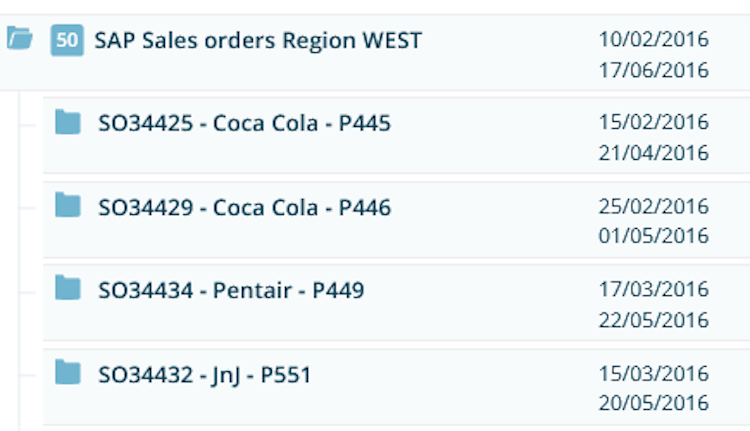The image size is (750, 431).
Task: Select SAP Sales orders Region WEST row title
Action: pos(258,40)
